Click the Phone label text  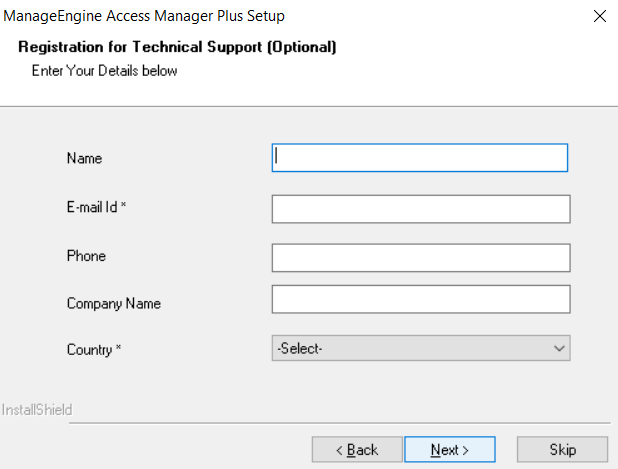(x=86, y=256)
